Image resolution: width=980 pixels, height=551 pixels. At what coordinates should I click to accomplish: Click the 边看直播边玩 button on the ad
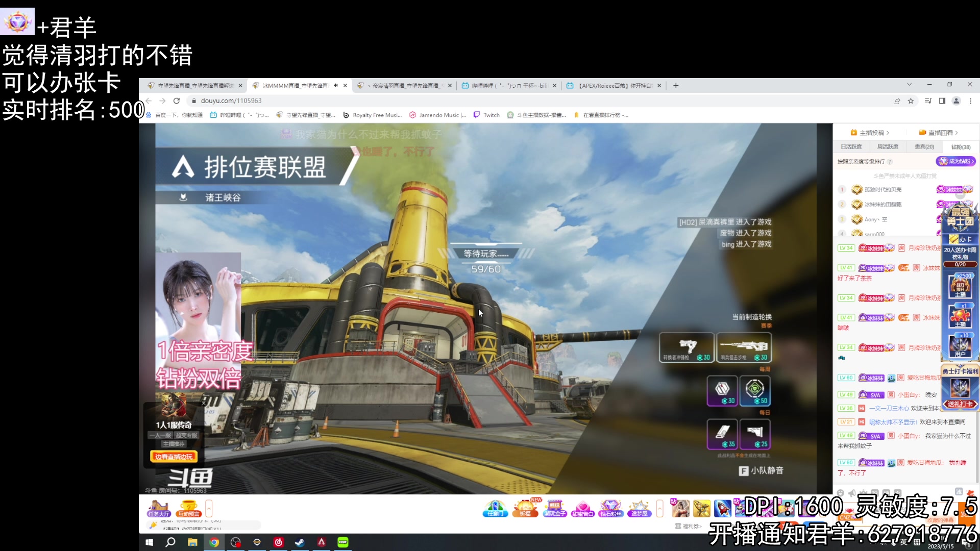[174, 457]
